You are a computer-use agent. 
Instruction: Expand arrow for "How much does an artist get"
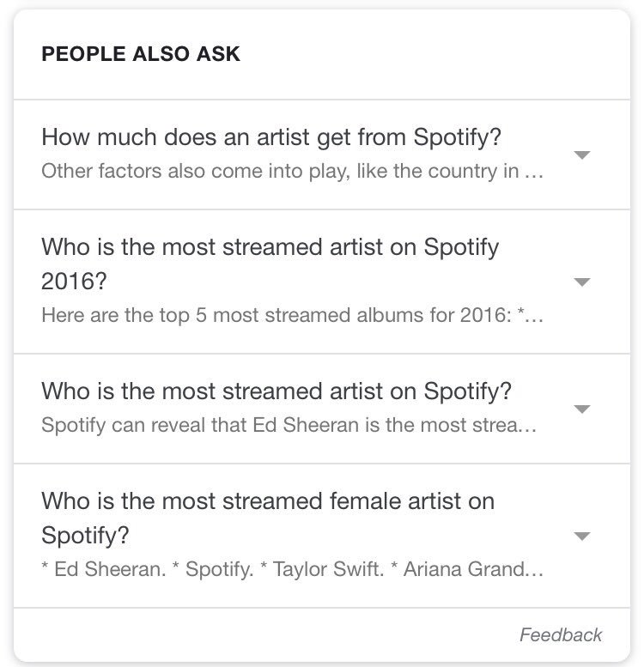[x=581, y=155]
